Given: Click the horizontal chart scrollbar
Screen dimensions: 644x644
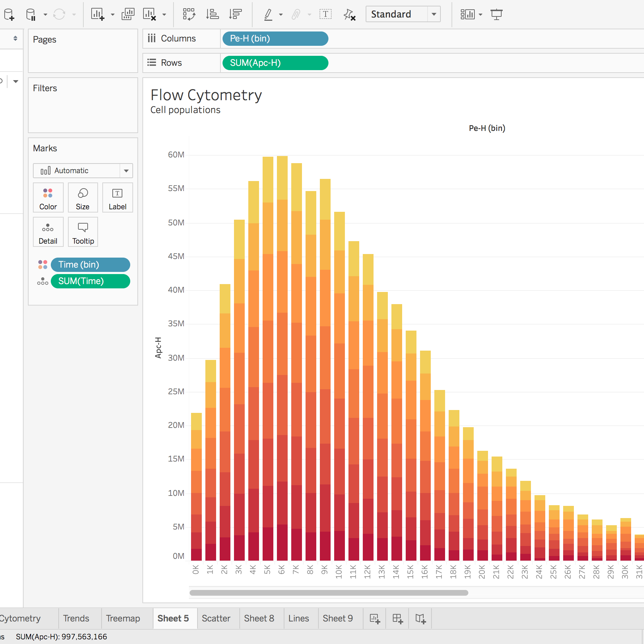Looking at the screenshot, I should 328,593.
